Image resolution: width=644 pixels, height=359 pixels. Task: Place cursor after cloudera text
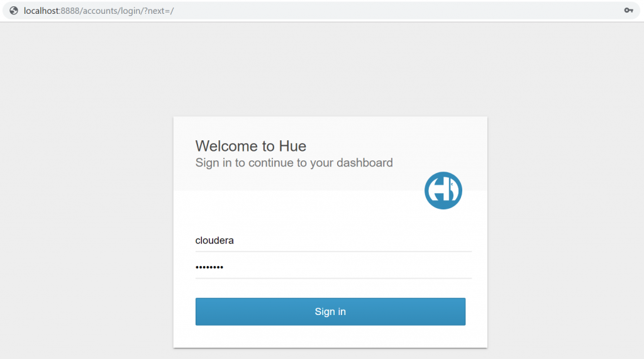click(234, 241)
